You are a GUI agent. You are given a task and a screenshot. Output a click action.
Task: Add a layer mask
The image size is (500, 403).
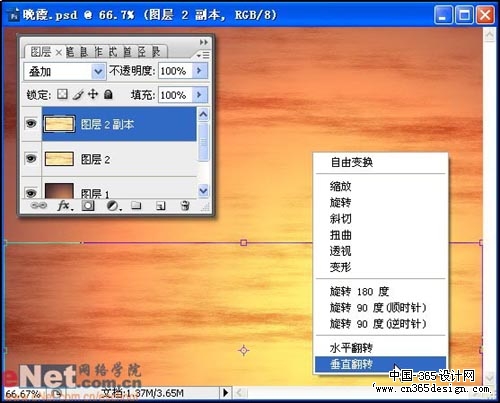coord(88,206)
